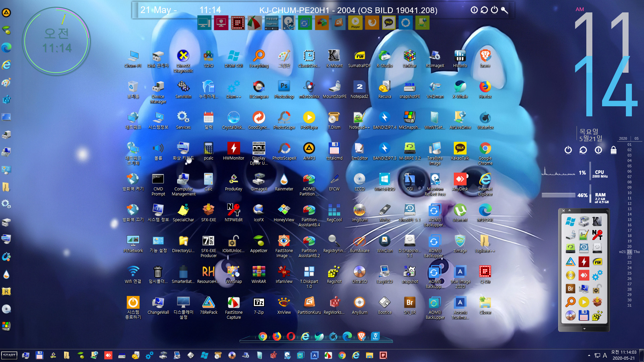
Task: Open the Notepad2 desktop icon
Action: 359,90
